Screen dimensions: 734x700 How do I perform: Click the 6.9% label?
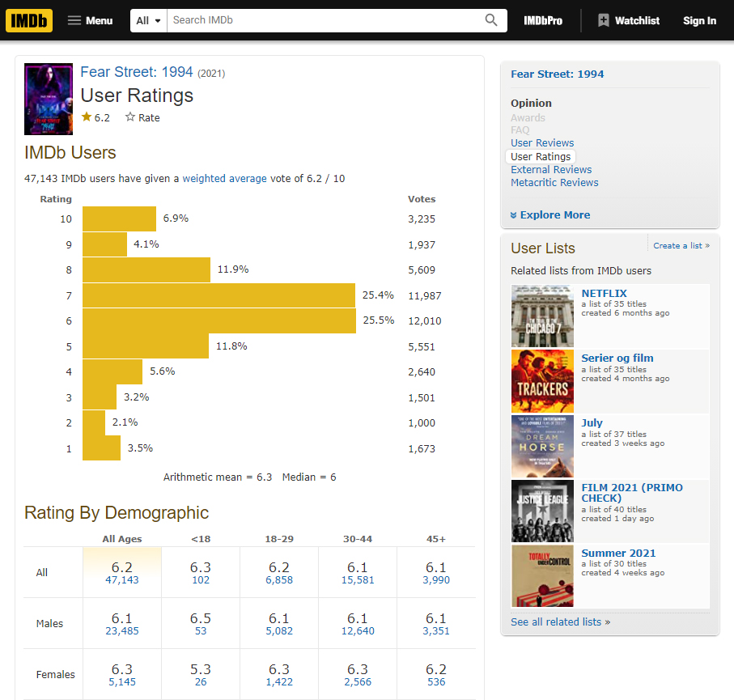pos(176,218)
